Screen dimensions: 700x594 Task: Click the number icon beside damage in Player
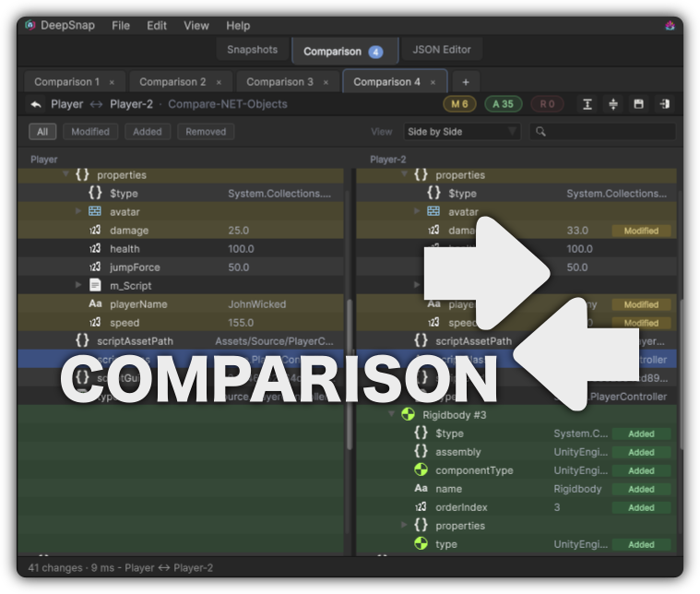point(95,230)
